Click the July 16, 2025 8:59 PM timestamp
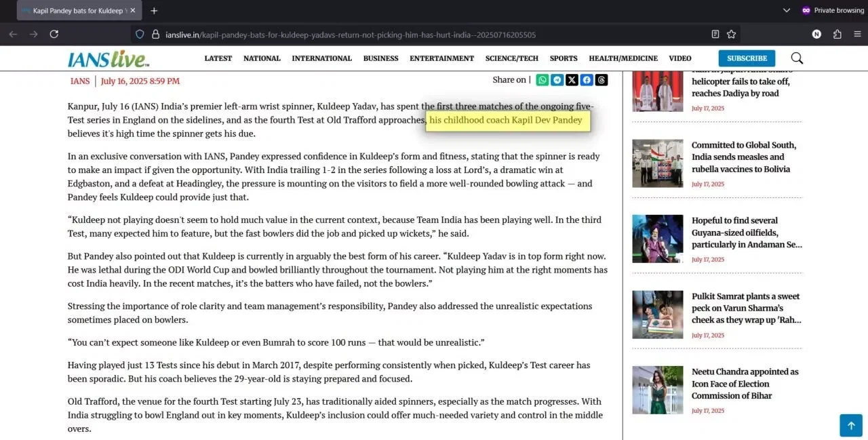 pyautogui.click(x=140, y=81)
